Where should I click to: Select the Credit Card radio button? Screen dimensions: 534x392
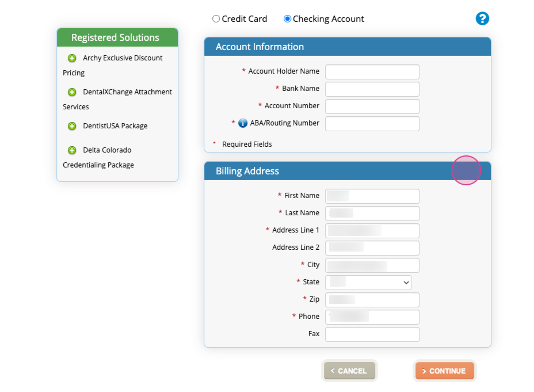(x=216, y=19)
